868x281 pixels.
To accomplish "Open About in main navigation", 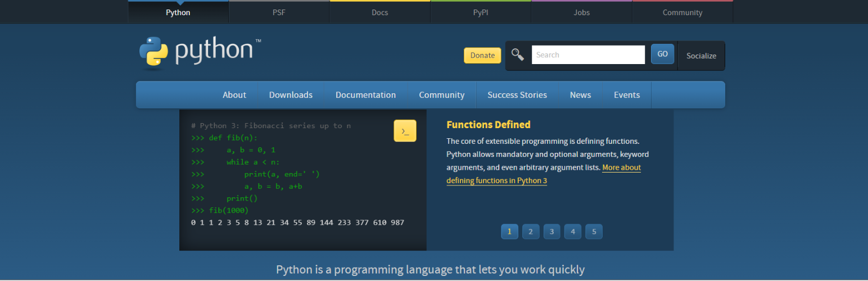I will coord(234,95).
